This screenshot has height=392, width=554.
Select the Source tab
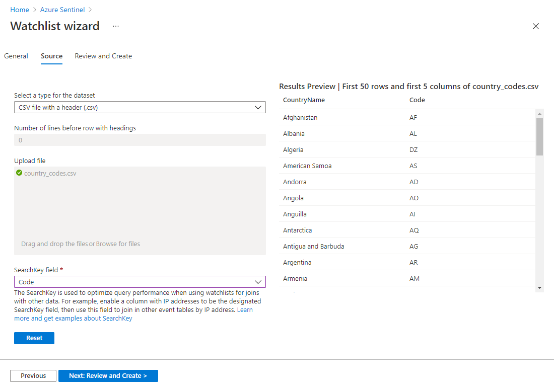pyautogui.click(x=51, y=56)
